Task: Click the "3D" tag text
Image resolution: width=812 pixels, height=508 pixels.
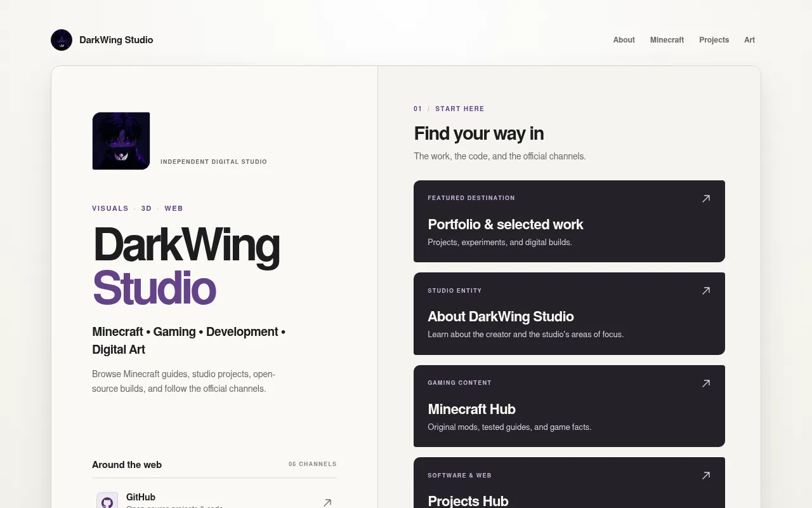Action: click(147, 208)
